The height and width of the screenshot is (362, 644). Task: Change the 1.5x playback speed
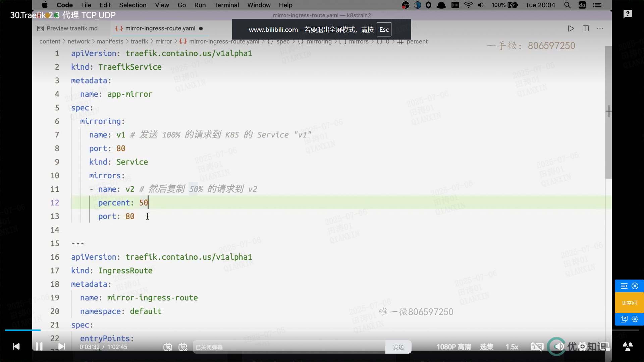(x=512, y=347)
